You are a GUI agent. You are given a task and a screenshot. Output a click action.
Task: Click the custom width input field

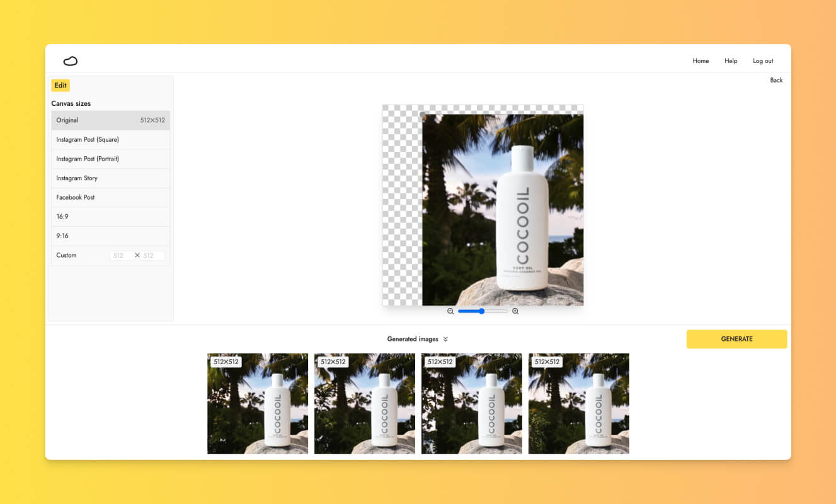[x=121, y=255]
